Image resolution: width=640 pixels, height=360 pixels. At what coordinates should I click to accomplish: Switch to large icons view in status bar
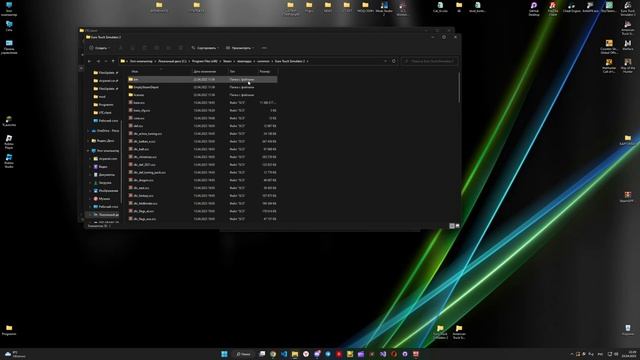[x=458, y=226]
